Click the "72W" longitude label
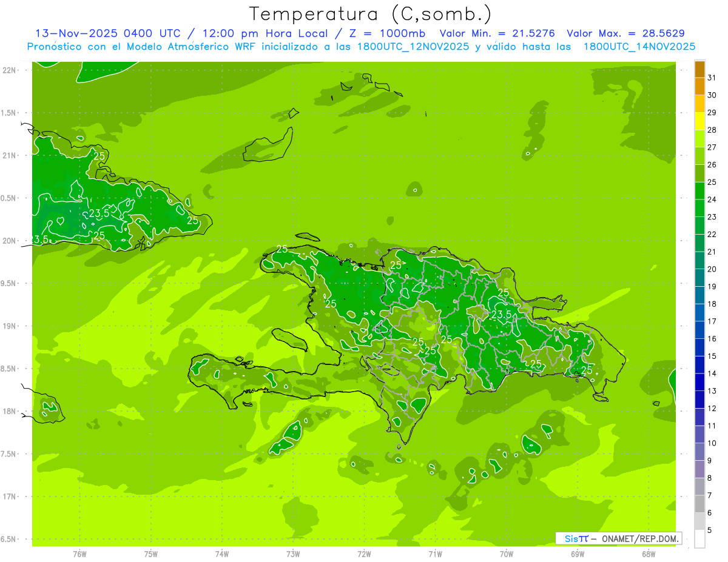The image size is (728, 562). [x=365, y=554]
